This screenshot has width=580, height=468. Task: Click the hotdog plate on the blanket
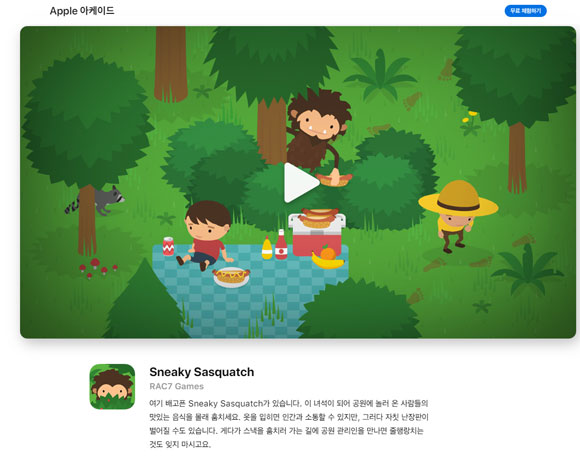231,277
